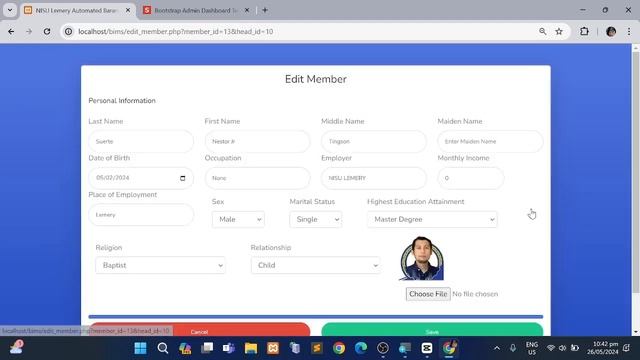
Task: Open the Wi-Fi network tray icon
Action: (551, 348)
